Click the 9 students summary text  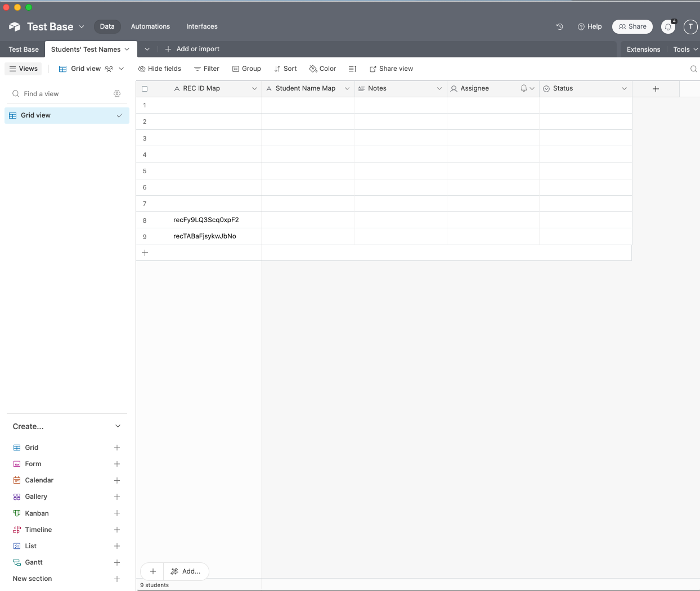coord(154,585)
